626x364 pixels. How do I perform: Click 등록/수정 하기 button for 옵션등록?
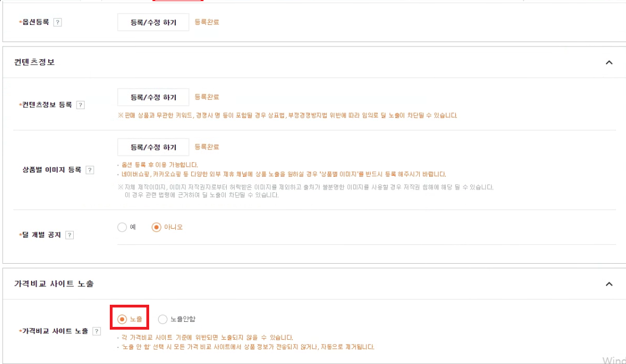(153, 22)
